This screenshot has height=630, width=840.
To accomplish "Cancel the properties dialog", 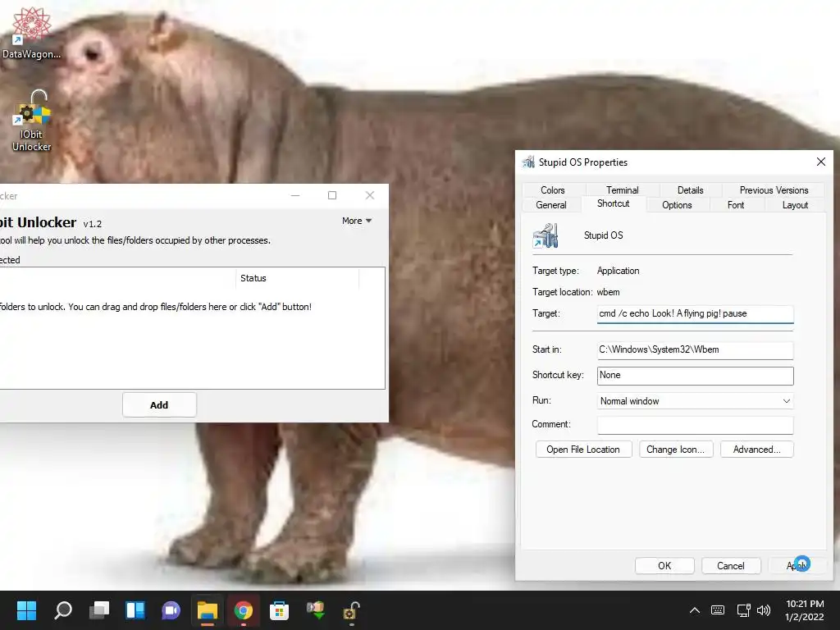I will 731,566.
